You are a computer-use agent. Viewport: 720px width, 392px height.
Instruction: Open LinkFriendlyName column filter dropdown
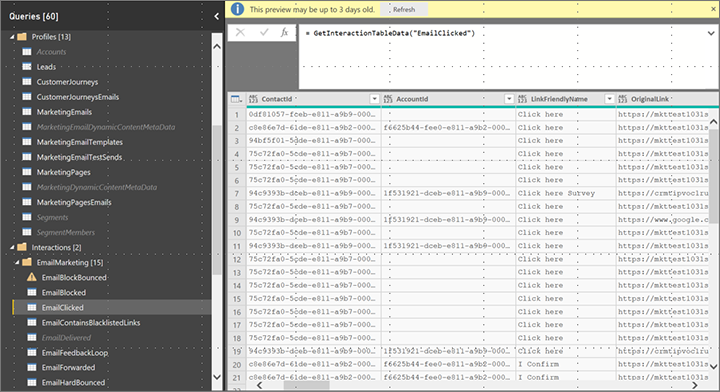[x=609, y=99]
